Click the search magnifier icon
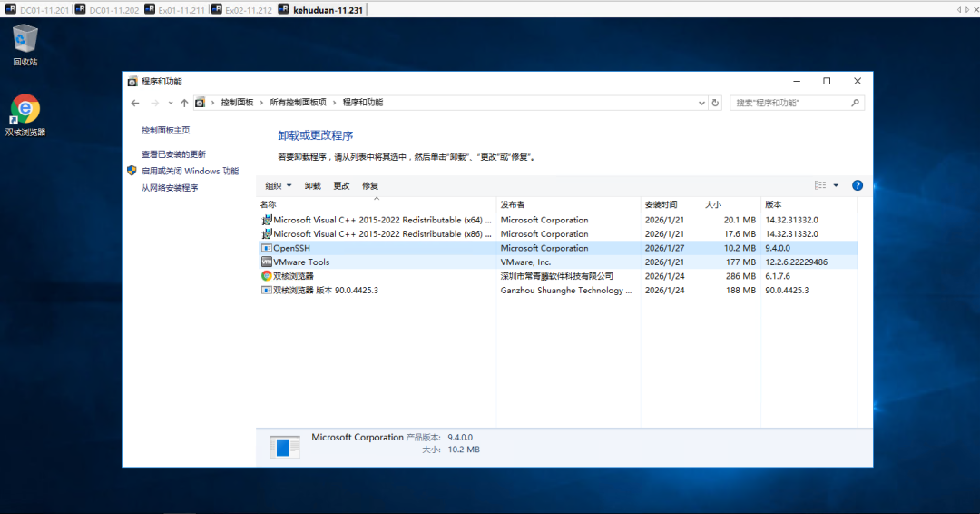 855,103
